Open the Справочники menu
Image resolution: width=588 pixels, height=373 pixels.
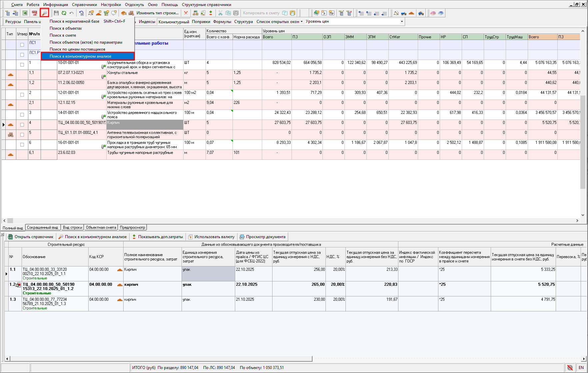coord(84,5)
